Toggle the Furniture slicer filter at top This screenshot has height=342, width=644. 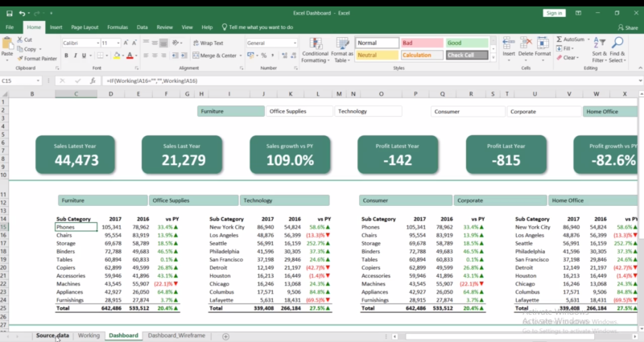pyautogui.click(x=229, y=111)
